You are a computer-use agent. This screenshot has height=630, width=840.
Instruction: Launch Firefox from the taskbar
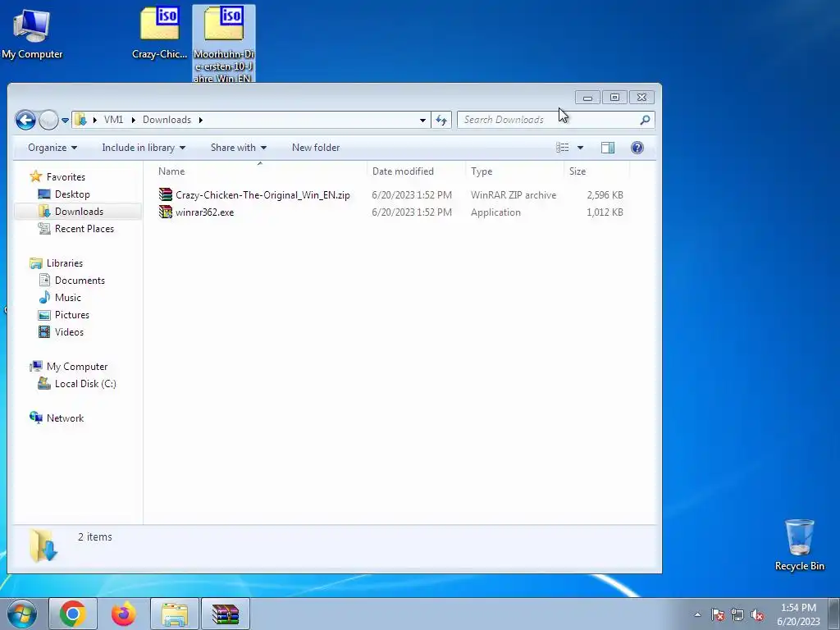tap(123, 614)
